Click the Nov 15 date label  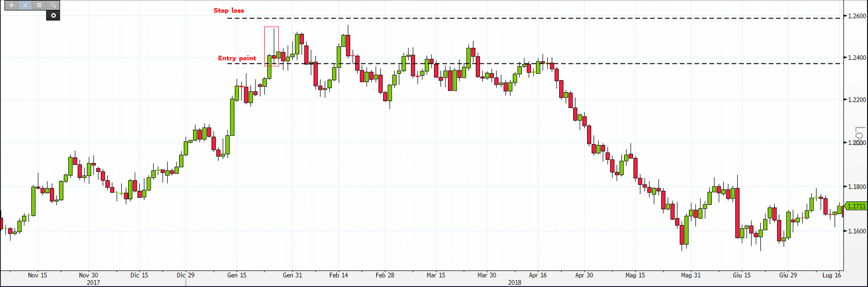[37, 275]
